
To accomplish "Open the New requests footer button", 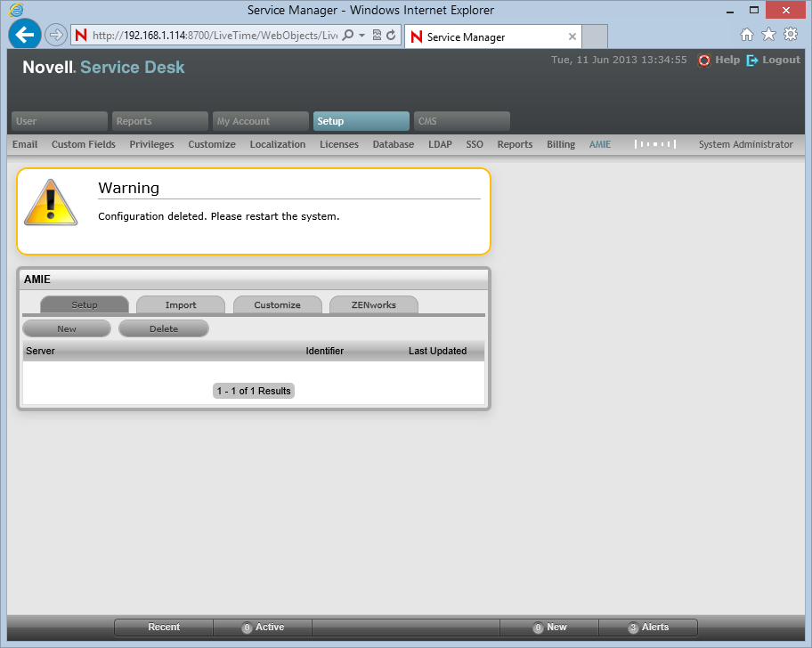I will (549, 627).
